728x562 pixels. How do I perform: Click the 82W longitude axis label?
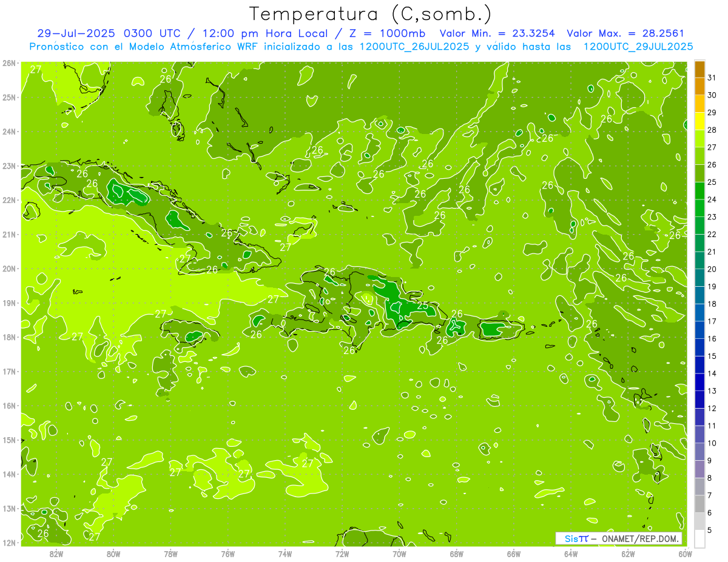click(x=56, y=554)
